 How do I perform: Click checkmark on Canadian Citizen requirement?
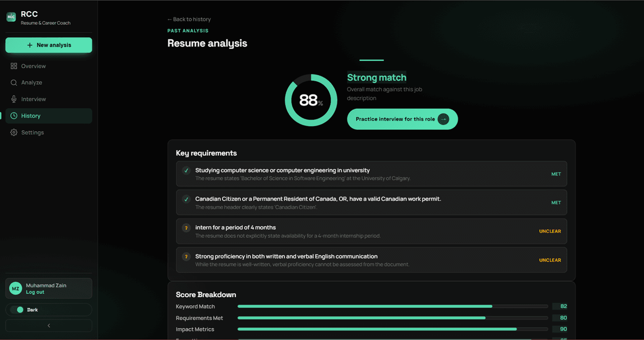[186, 199]
